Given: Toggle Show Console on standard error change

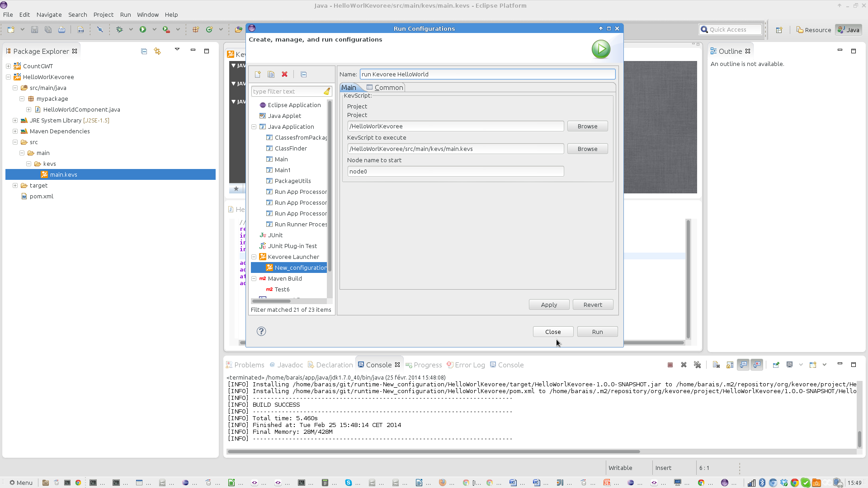Looking at the screenshot, I should tap(757, 365).
